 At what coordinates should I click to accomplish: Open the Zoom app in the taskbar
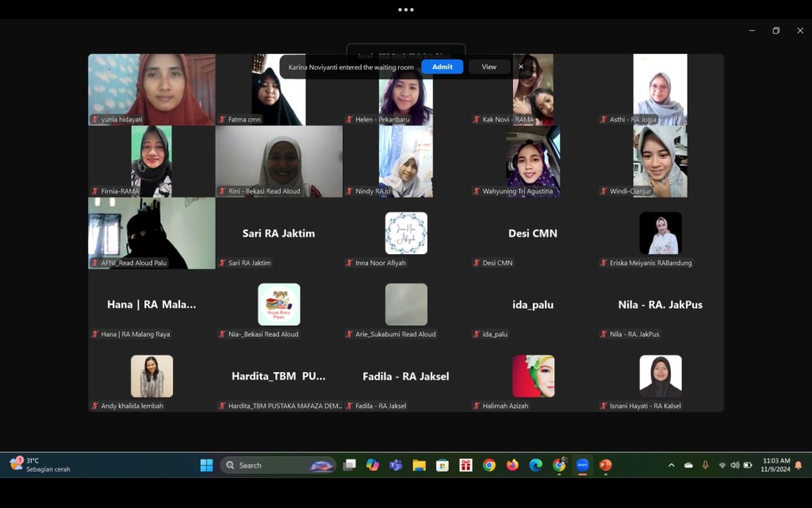pyautogui.click(x=582, y=465)
